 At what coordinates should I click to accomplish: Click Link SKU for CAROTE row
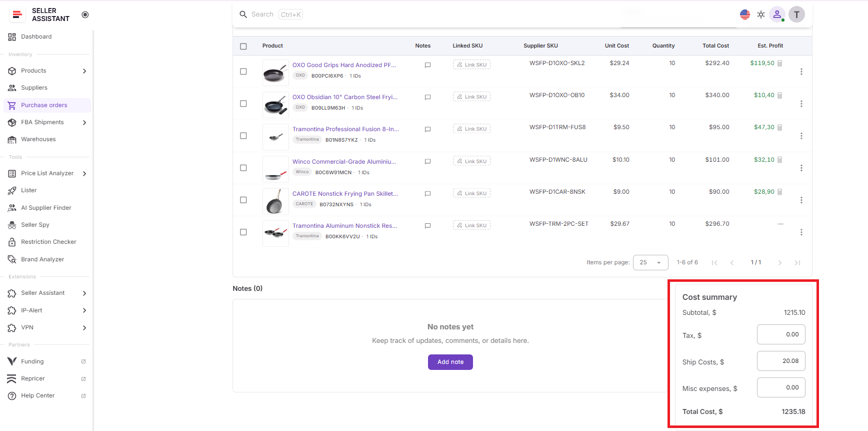[x=471, y=193]
